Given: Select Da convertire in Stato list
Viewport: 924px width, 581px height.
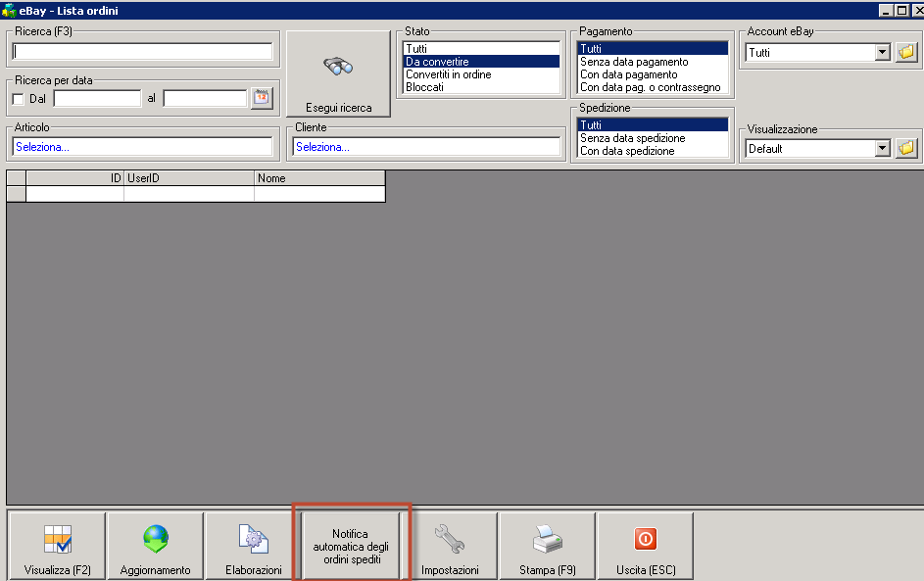Looking at the screenshot, I should [x=481, y=62].
